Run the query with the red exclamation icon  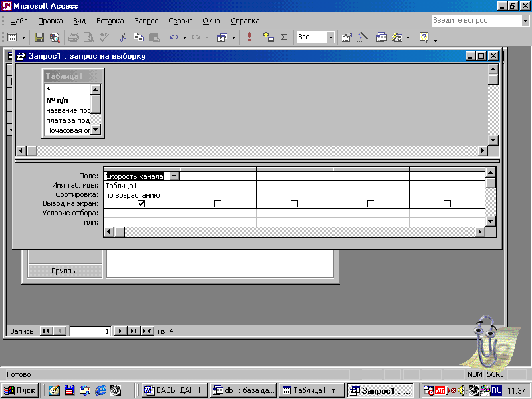[x=249, y=37]
